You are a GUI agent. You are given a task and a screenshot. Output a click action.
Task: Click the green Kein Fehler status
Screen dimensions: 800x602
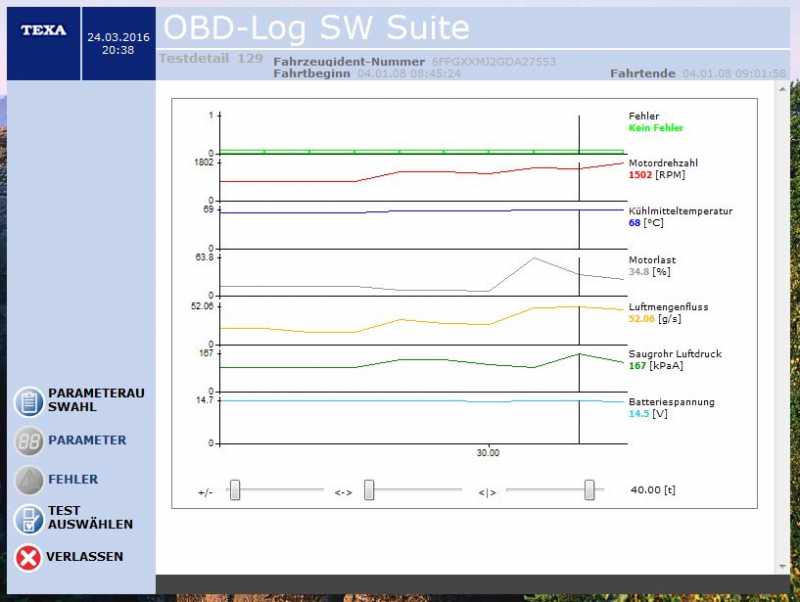pos(656,128)
